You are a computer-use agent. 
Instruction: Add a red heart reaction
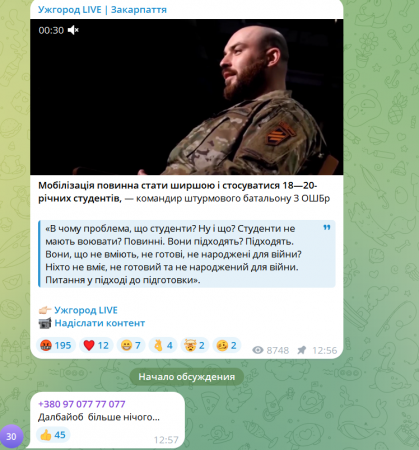click(x=96, y=345)
